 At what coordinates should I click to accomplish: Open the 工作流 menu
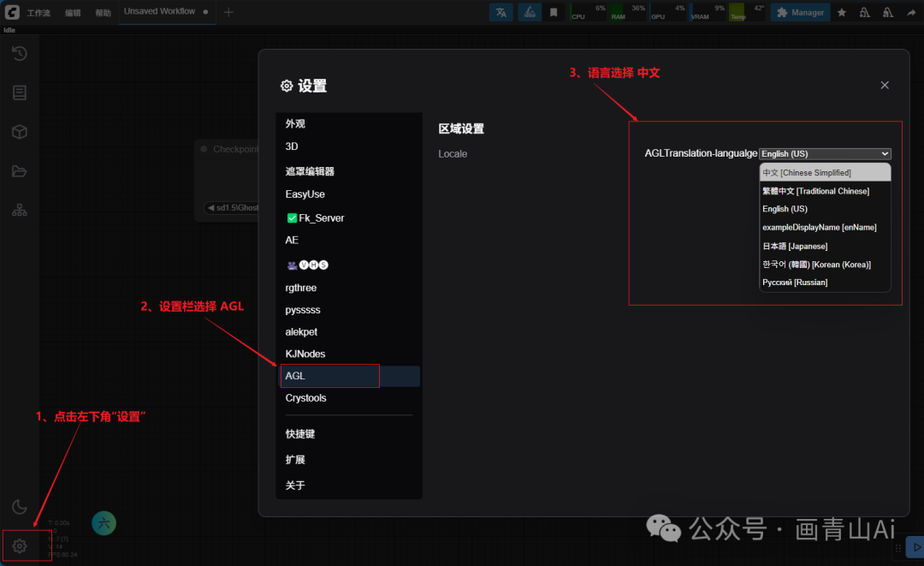pyautogui.click(x=38, y=12)
